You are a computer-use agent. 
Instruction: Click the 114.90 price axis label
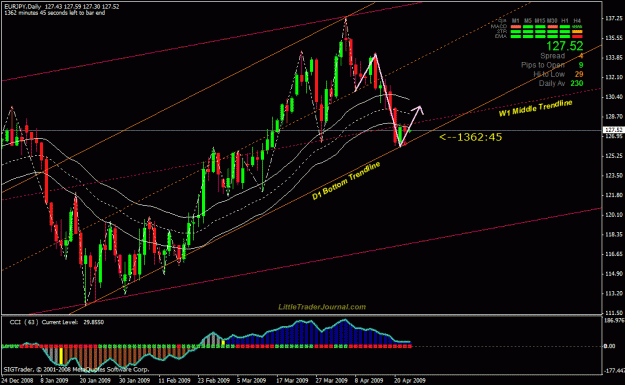(614, 274)
